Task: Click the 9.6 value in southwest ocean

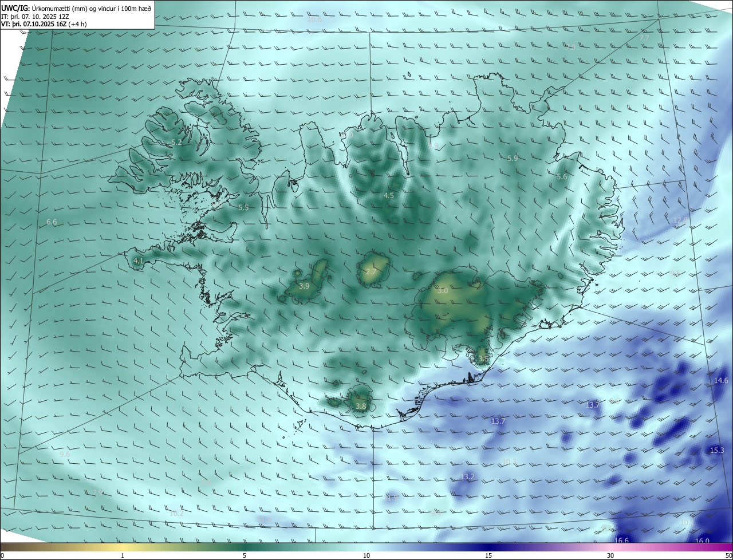Action: (65, 455)
